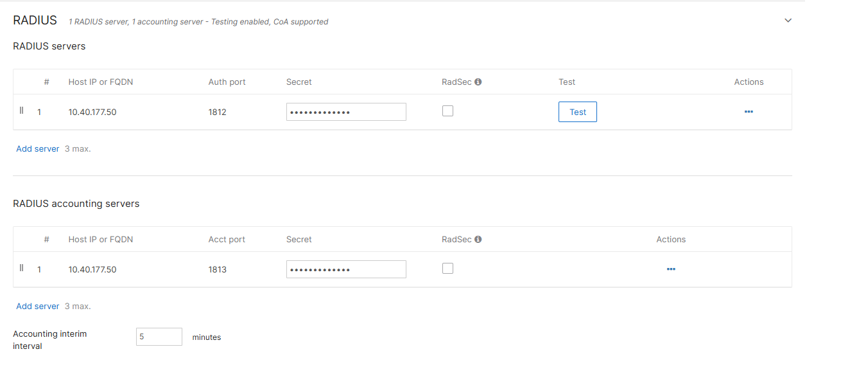Click the RadSec info icon in RADIUS servers table
The width and height of the screenshot is (868, 383).
[478, 82]
